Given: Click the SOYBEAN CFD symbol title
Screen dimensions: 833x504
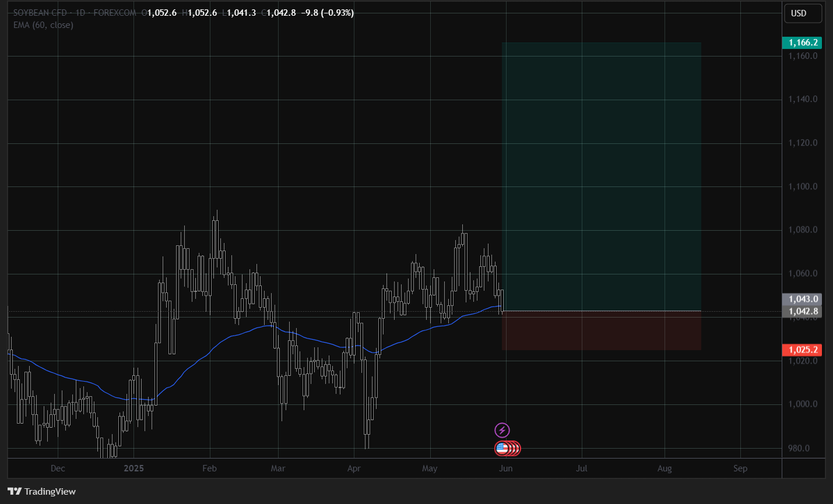Looking at the screenshot, I should (x=40, y=12).
